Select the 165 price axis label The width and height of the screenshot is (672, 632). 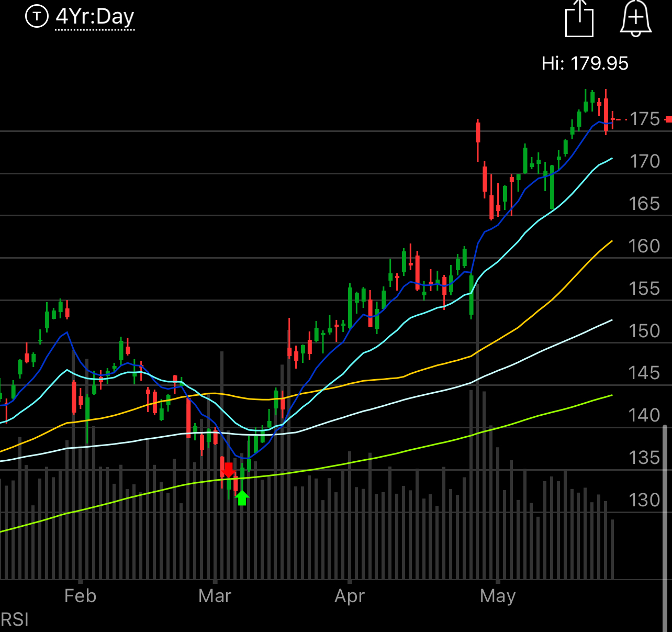click(645, 204)
